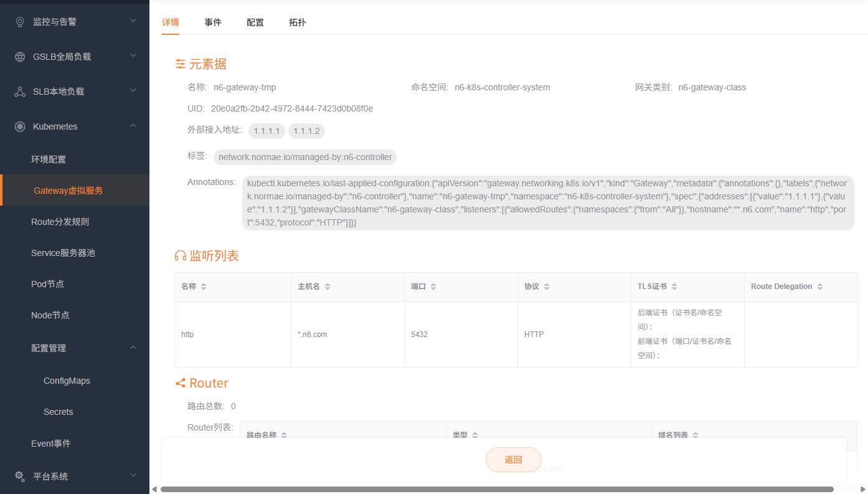This screenshot has width=868, height=494.
Task: Sort listener table by 端口 column icon
Action: [433, 287]
